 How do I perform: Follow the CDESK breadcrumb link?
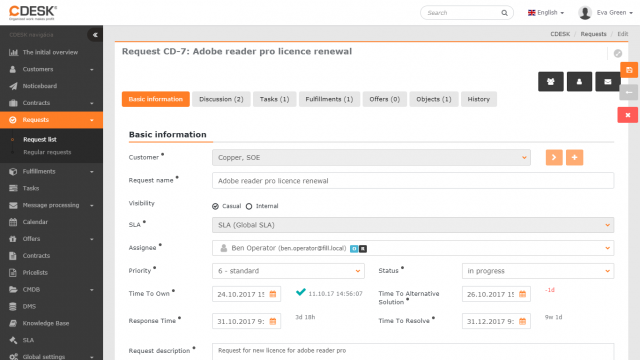click(560, 34)
